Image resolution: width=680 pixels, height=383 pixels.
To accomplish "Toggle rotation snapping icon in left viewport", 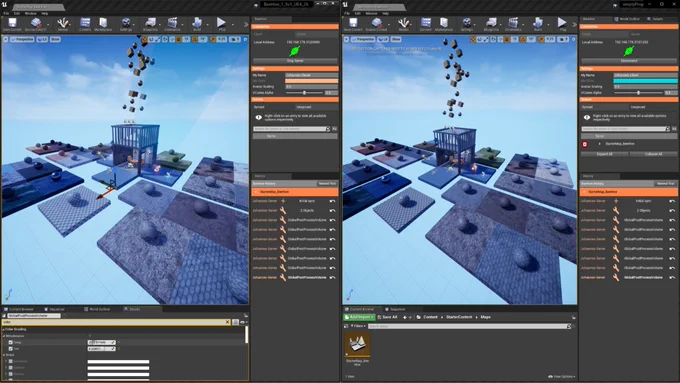I will pos(195,39).
